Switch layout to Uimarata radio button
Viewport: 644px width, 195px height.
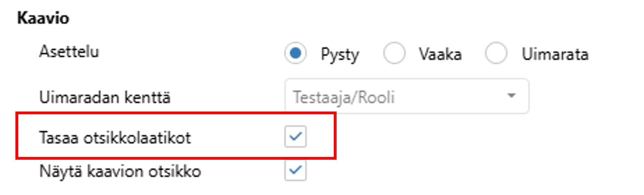496,53
